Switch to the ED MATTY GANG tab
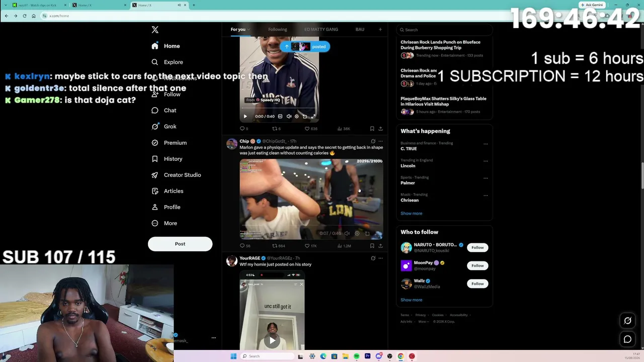The image size is (644, 362). point(321,29)
